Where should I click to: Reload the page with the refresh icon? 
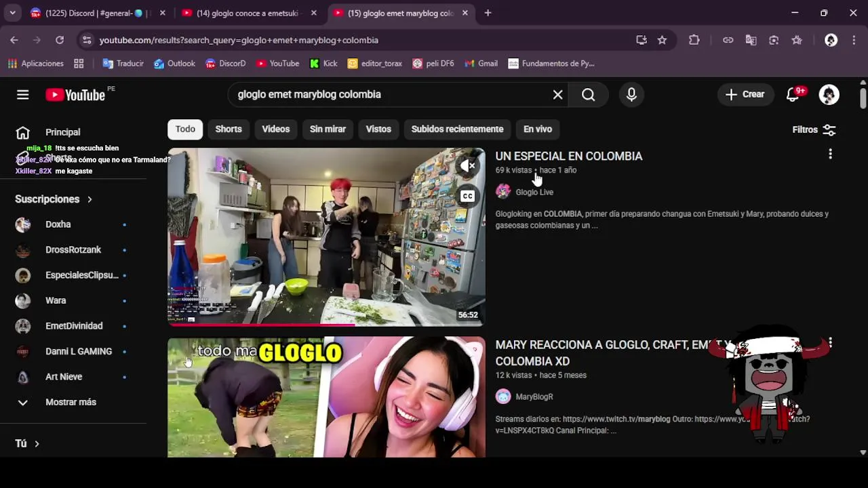coord(60,40)
